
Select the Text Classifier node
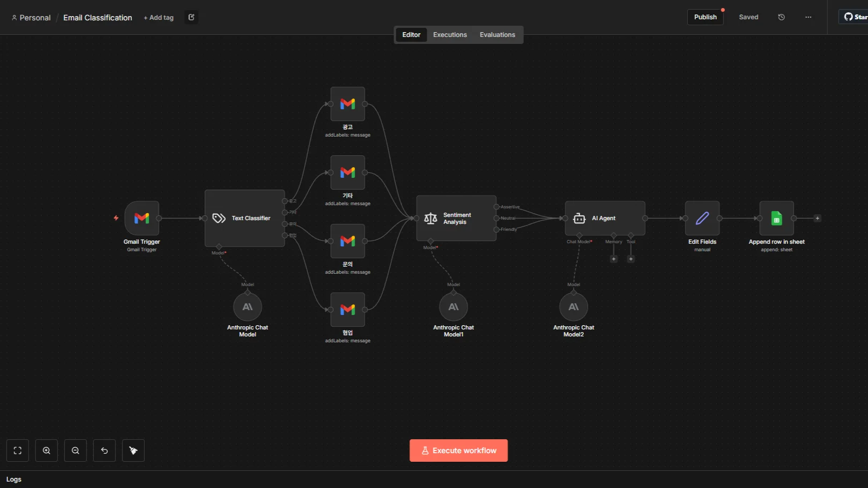244,218
